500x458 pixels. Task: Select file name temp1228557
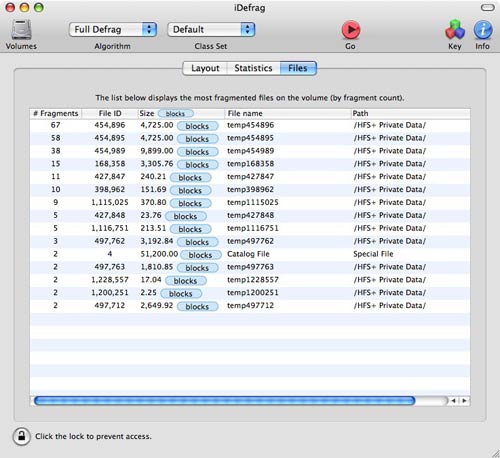pyautogui.click(x=253, y=280)
